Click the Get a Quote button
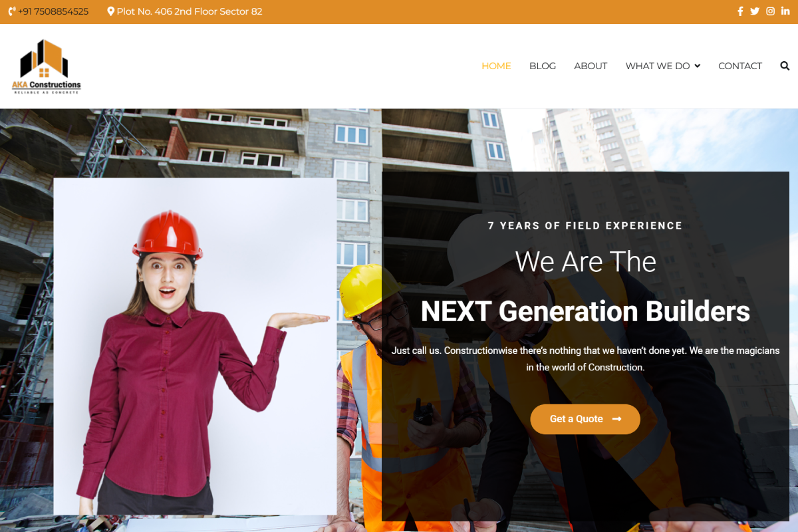 [585, 419]
